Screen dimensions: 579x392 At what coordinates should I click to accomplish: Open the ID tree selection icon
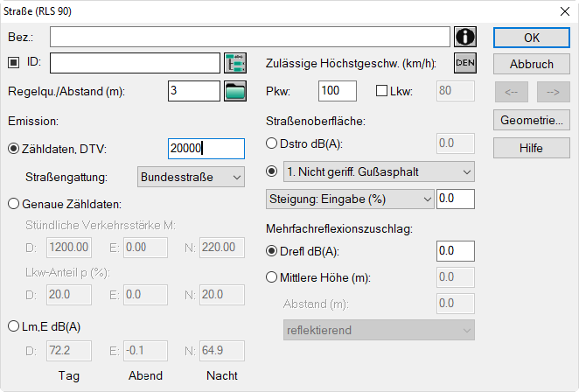click(x=235, y=63)
